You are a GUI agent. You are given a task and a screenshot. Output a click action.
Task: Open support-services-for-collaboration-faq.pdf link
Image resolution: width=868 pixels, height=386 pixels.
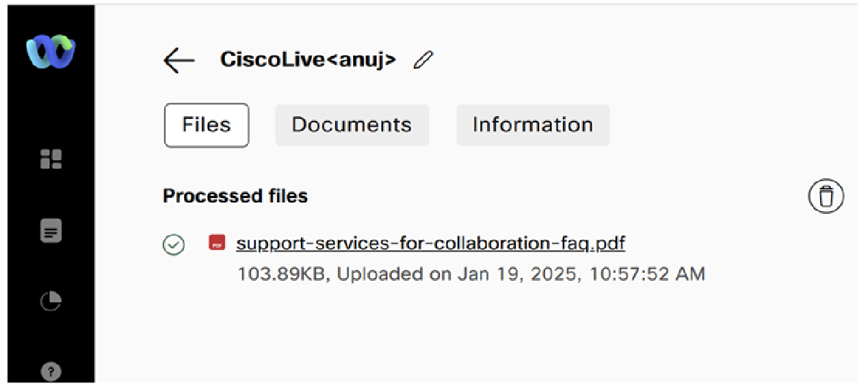tap(431, 244)
